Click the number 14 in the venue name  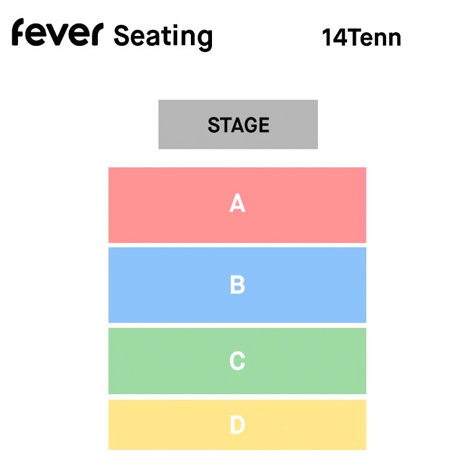(333, 38)
